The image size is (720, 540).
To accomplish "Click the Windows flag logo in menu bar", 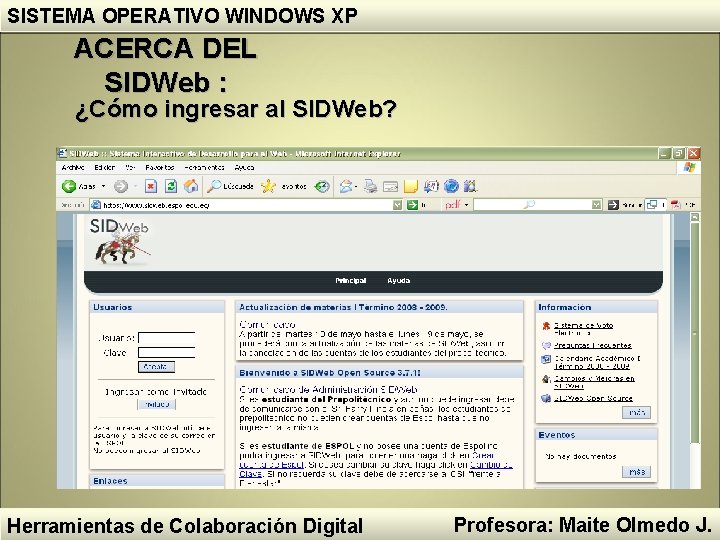I will point(689,167).
